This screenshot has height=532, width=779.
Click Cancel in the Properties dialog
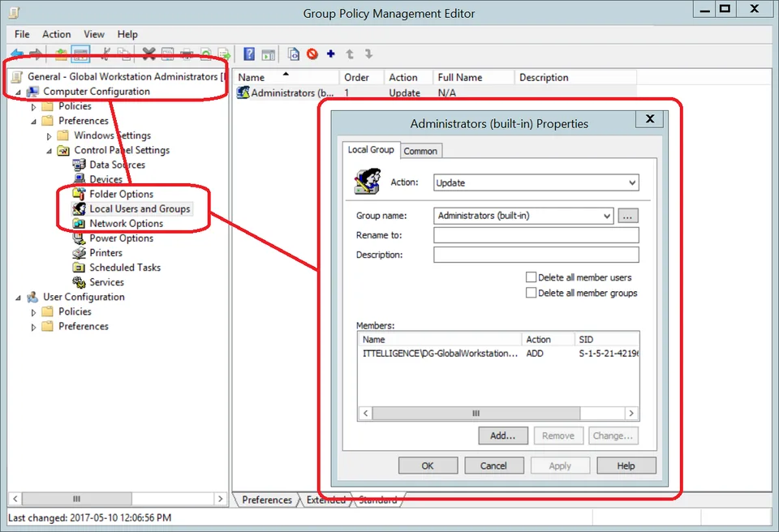point(494,466)
